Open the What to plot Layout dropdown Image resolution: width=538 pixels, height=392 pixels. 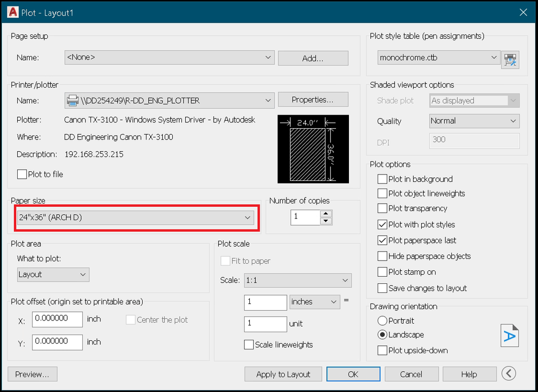coord(53,275)
